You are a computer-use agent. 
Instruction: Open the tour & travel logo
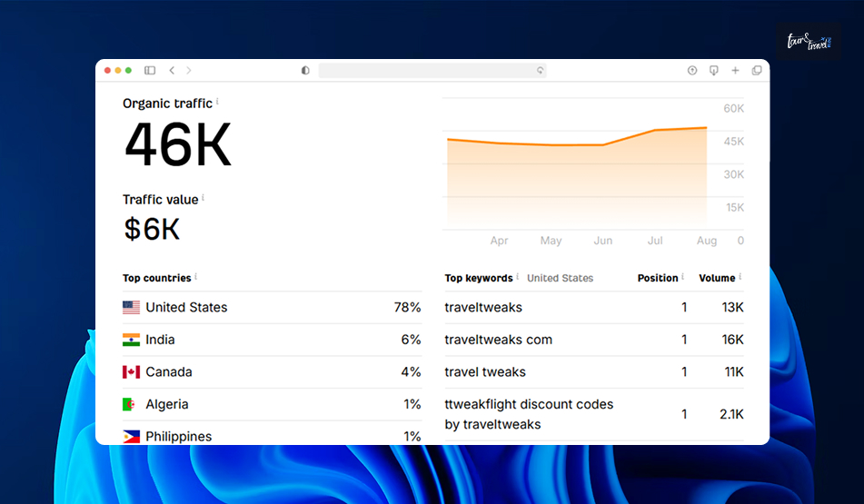pos(809,41)
